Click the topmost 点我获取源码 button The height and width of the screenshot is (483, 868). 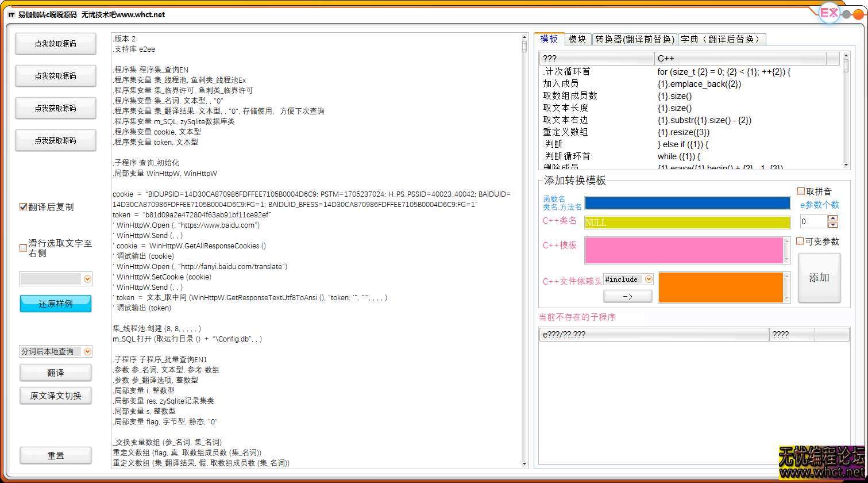tap(55, 44)
